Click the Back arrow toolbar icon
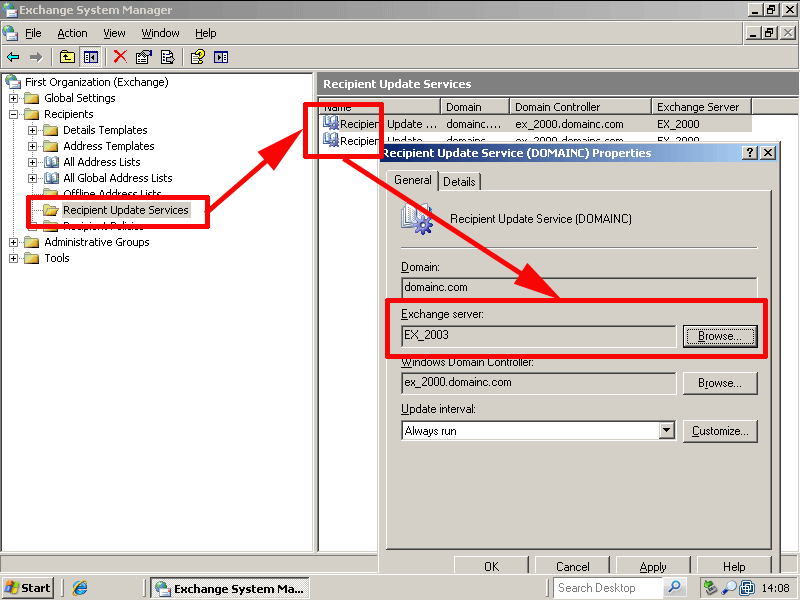The image size is (800, 600). (x=14, y=57)
